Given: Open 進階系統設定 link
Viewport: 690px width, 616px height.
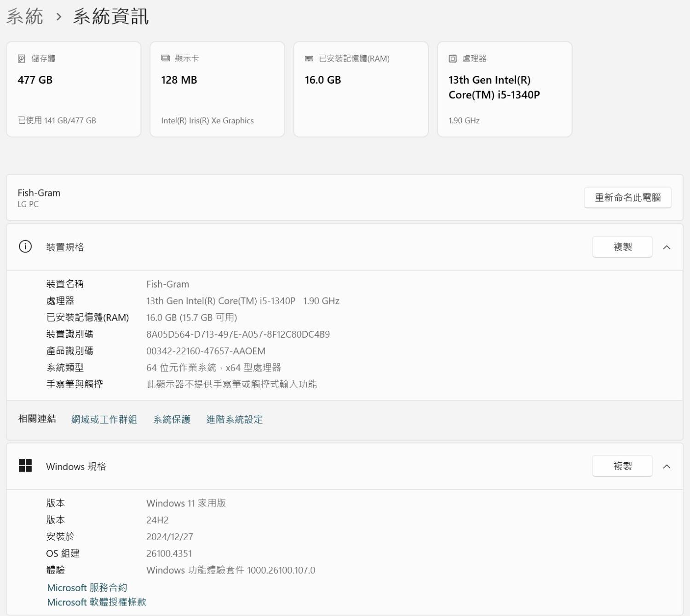Looking at the screenshot, I should 235,419.
